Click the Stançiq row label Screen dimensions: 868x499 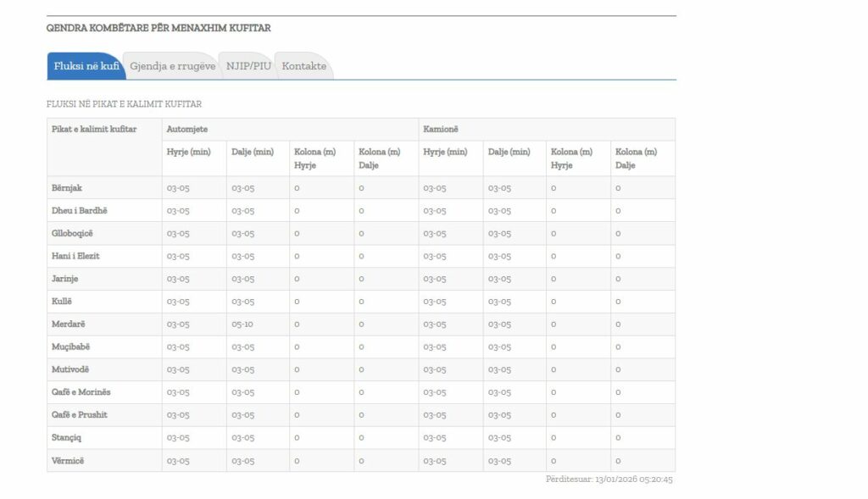tap(67, 438)
